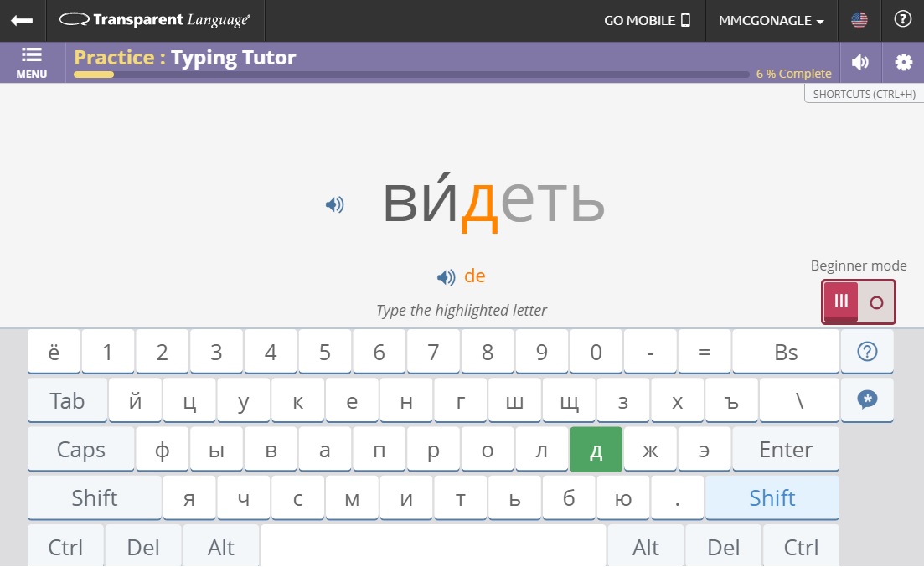The height and width of the screenshot is (567, 924).
Task: Mute the activity sound via the speaker icon
Action: (x=860, y=62)
